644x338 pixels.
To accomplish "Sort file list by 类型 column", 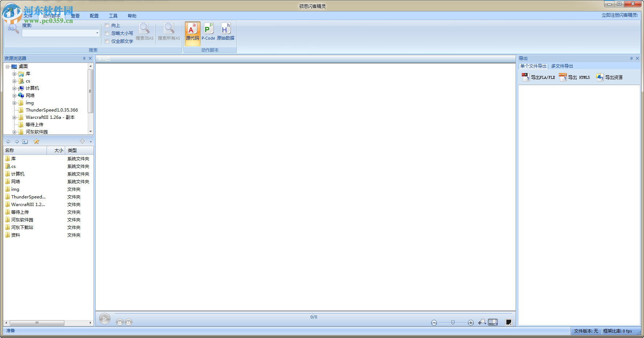I will (79, 150).
